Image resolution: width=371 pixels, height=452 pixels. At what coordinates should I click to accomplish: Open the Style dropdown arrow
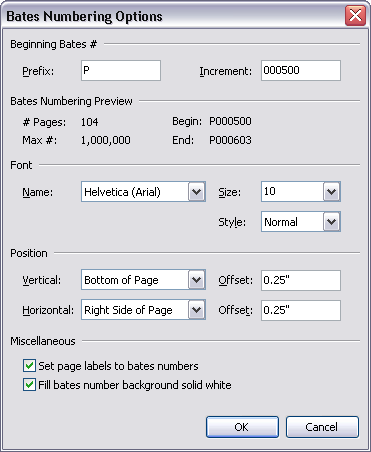click(331, 222)
